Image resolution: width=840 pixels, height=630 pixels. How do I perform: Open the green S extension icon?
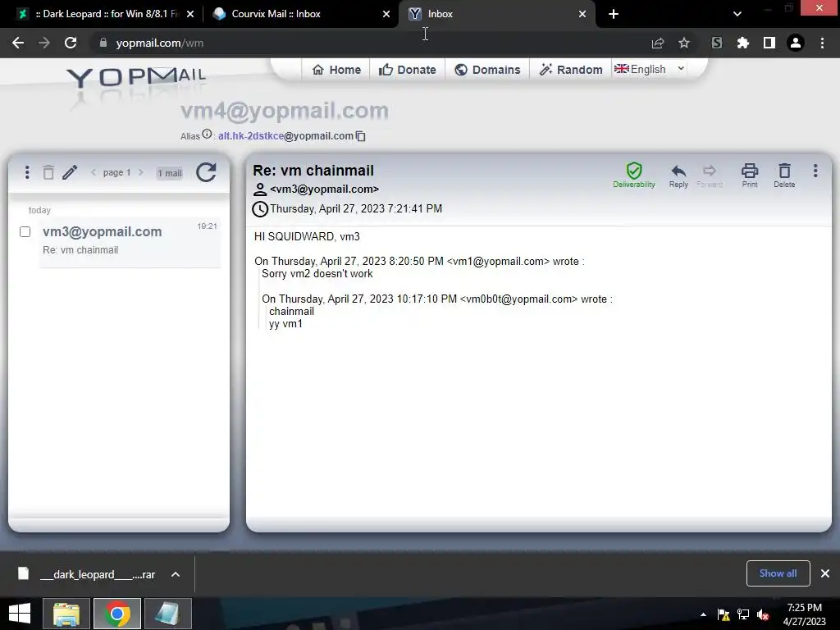[x=717, y=43]
